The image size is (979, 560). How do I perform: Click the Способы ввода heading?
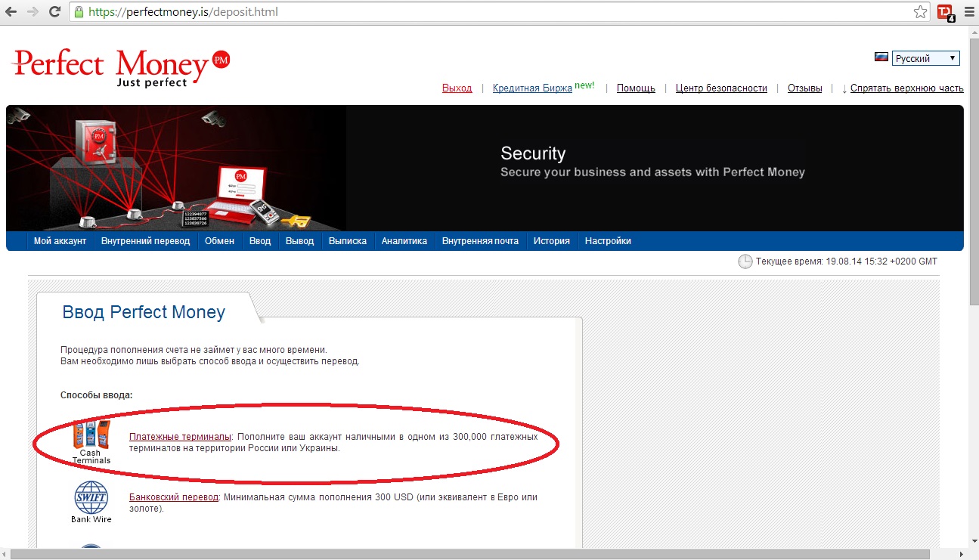tap(96, 395)
